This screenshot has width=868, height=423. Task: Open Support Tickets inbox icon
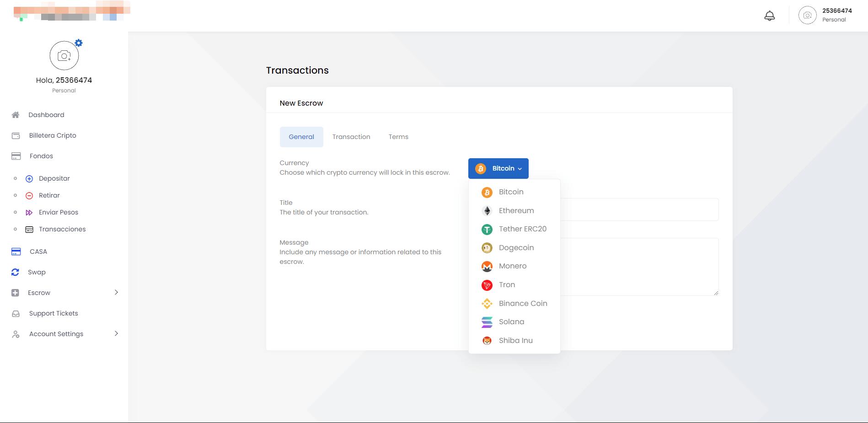tap(16, 314)
